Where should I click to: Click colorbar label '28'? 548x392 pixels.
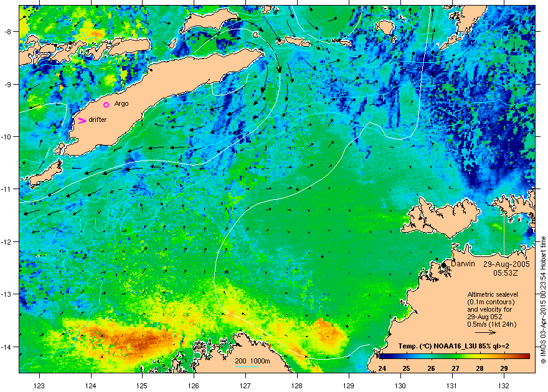pyautogui.click(x=480, y=368)
